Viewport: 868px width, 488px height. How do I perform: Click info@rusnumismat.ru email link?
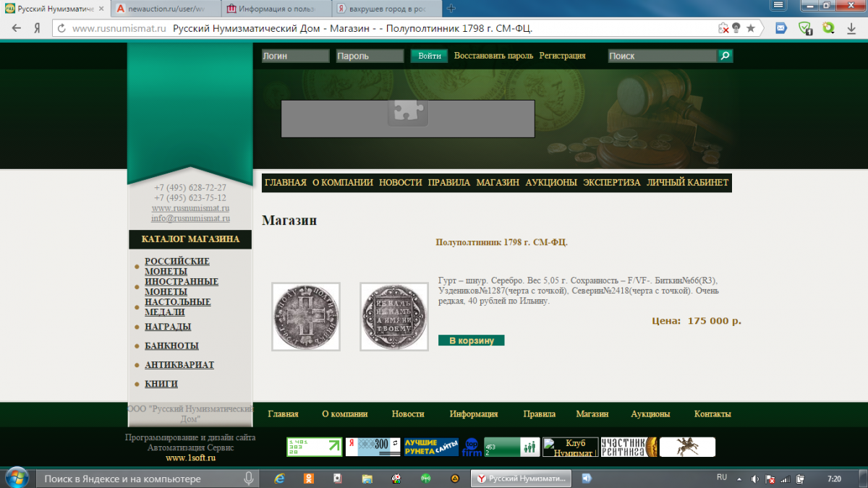pyautogui.click(x=190, y=218)
